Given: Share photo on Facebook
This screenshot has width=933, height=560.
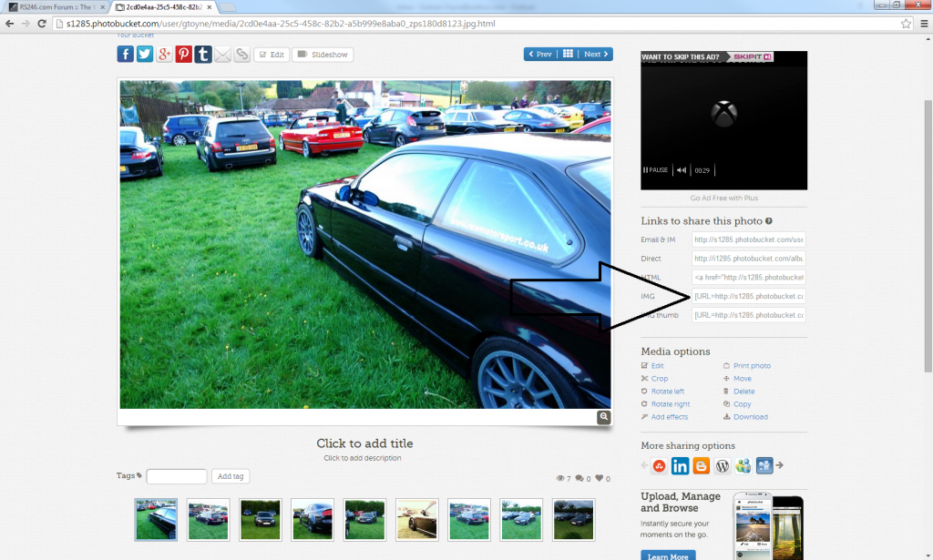Looking at the screenshot, I should click(125, 54).
